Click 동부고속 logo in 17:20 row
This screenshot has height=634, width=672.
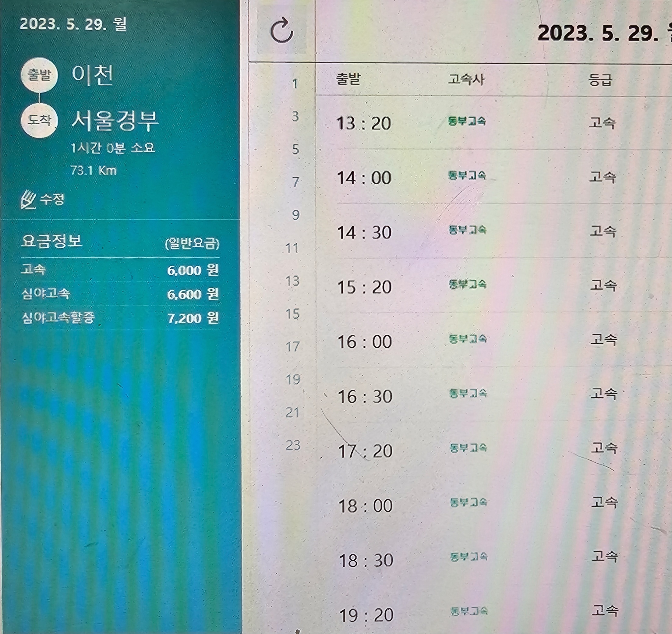468,448
